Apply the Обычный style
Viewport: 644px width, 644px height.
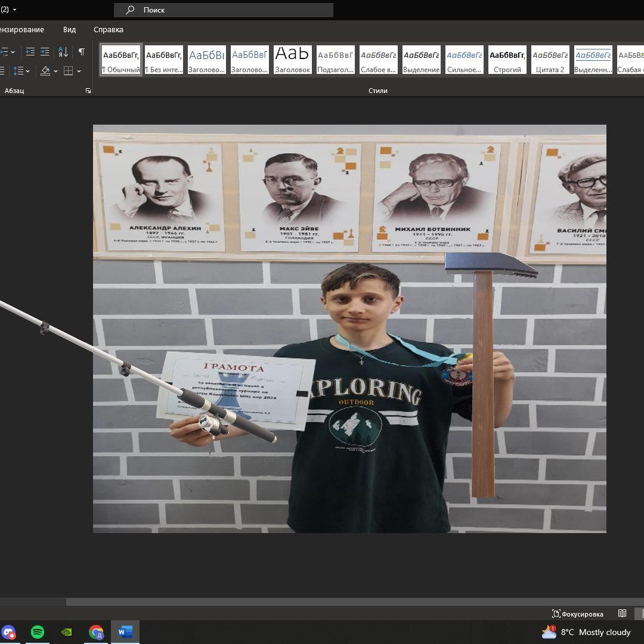click(x=121, y=60)
